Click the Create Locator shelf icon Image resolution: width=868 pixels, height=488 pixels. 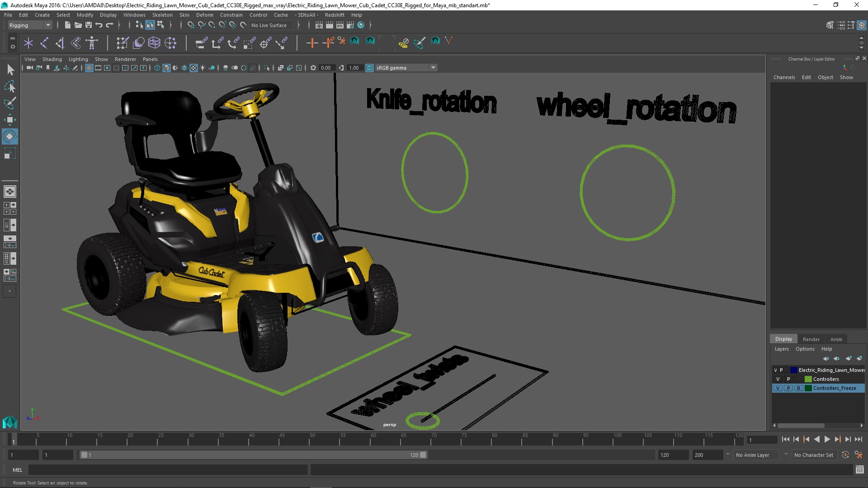(28, 43)
